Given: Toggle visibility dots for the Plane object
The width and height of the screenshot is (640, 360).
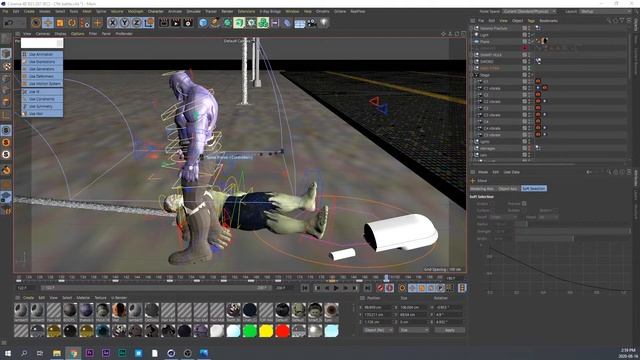Looking at the screenshot, I should 529,41.
